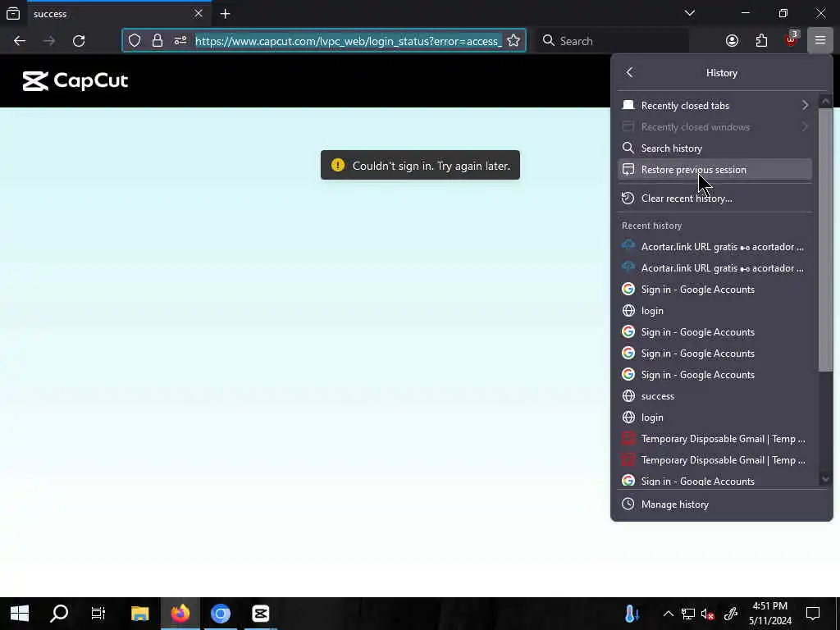Viewport: 840px width, 630px height.
Task: Click the 'Recent history' section label
Action: (x=651, y=226)
